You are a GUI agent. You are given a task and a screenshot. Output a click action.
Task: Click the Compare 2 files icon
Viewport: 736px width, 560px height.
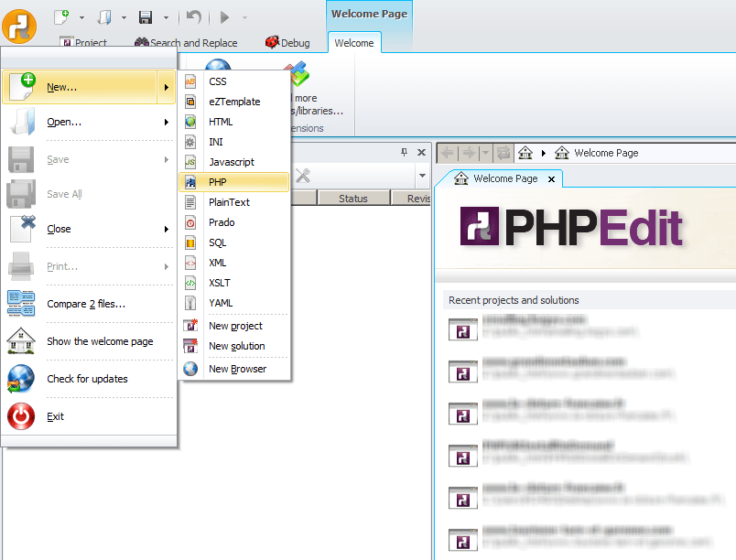click(x=21, y=303)
